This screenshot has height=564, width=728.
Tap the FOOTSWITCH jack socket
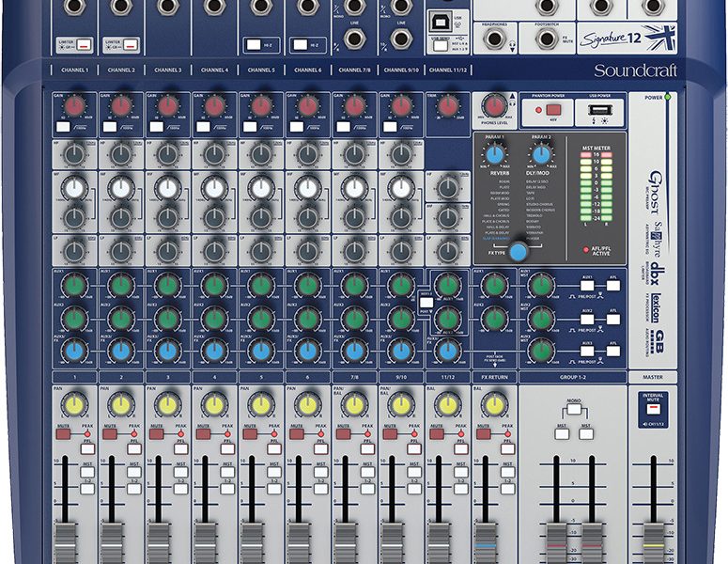pyautogui.click(x=547, y=39)
